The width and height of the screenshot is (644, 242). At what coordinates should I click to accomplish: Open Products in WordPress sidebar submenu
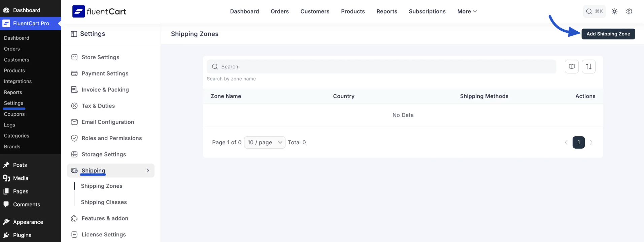[x=14, y=70]
